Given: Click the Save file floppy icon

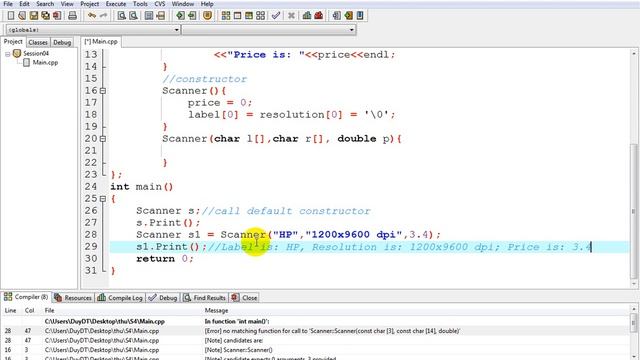Looking at the screenshot, I should 34,16.
